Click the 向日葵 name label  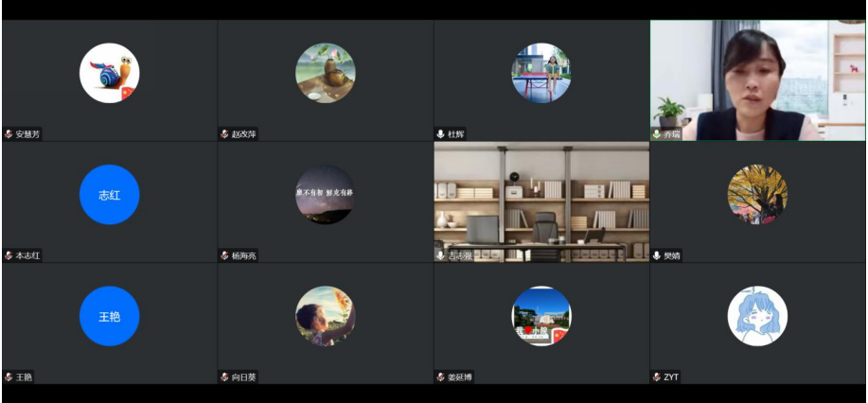[x=244, y=377]
